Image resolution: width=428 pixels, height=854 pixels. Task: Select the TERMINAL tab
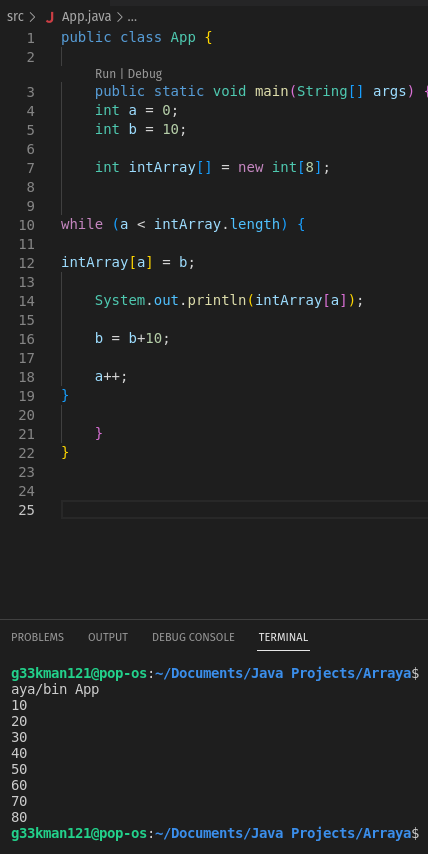(x=283, y=637)
